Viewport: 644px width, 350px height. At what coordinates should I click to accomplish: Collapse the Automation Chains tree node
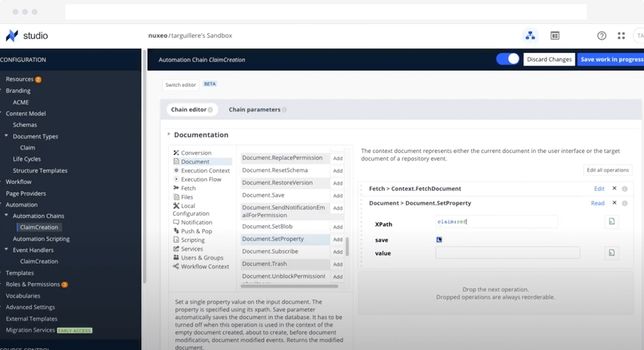pyautogui.click(x=6, y=215)
